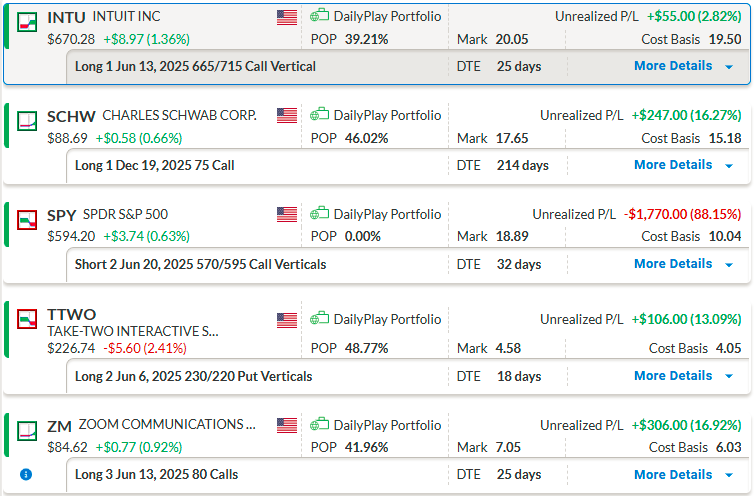This screenshot has width=755, height=496.
Task: Click DailyPlay Portfolio briefcase icon for SCHW
Action: click(319, 114)
